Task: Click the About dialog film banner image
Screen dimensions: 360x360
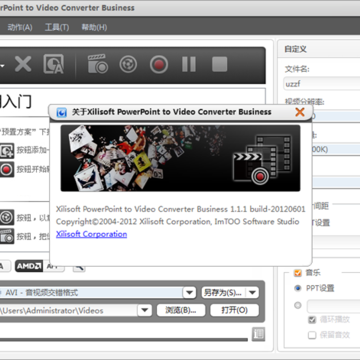Action: pos(180,158)
